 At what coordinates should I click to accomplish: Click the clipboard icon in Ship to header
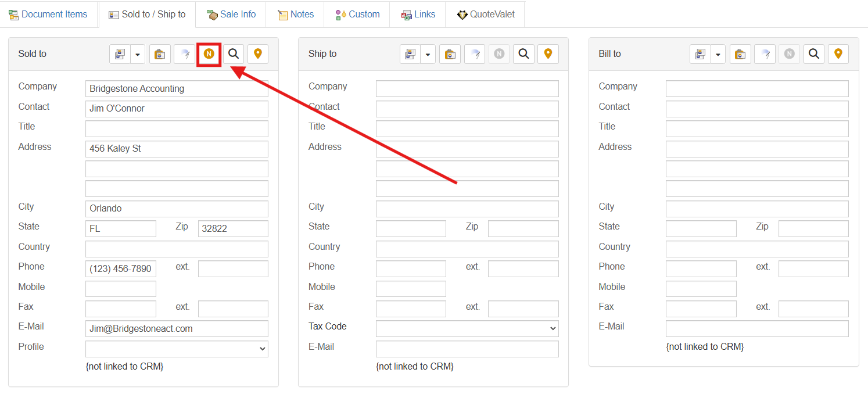click(450, 54)
